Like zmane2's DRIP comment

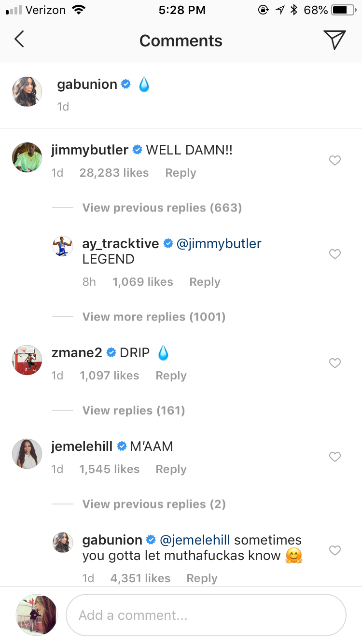335,363
